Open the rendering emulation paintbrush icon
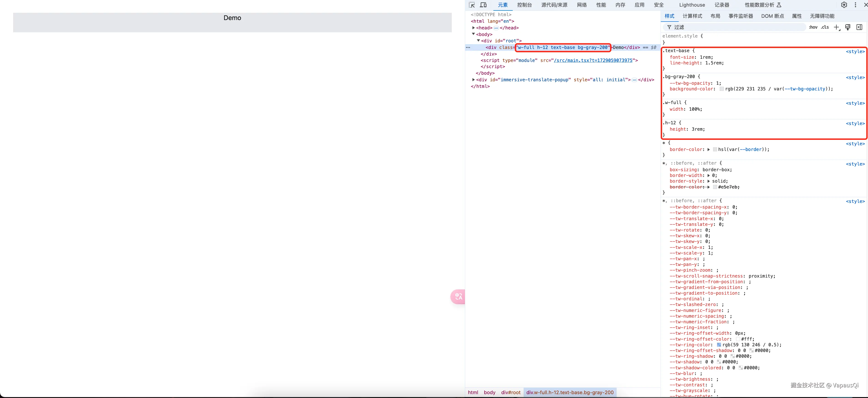This screenshot has width=868, height=398. point(848,27)
